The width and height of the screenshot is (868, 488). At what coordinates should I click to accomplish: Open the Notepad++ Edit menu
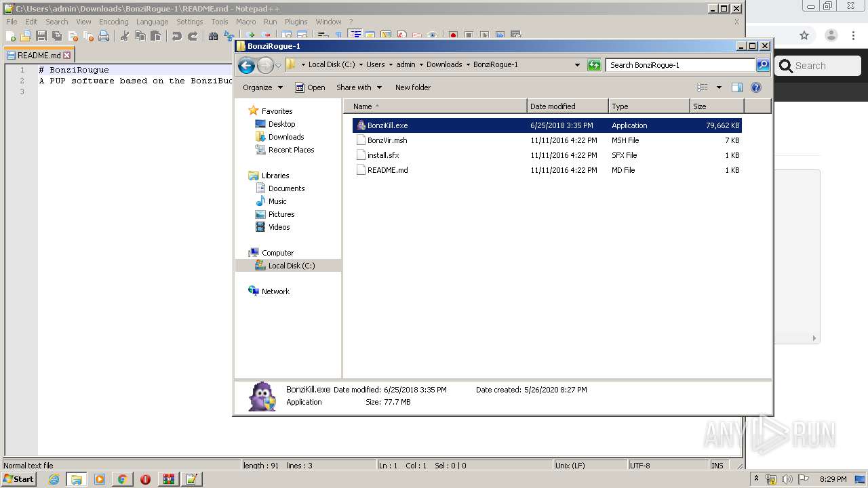[31, 22]
